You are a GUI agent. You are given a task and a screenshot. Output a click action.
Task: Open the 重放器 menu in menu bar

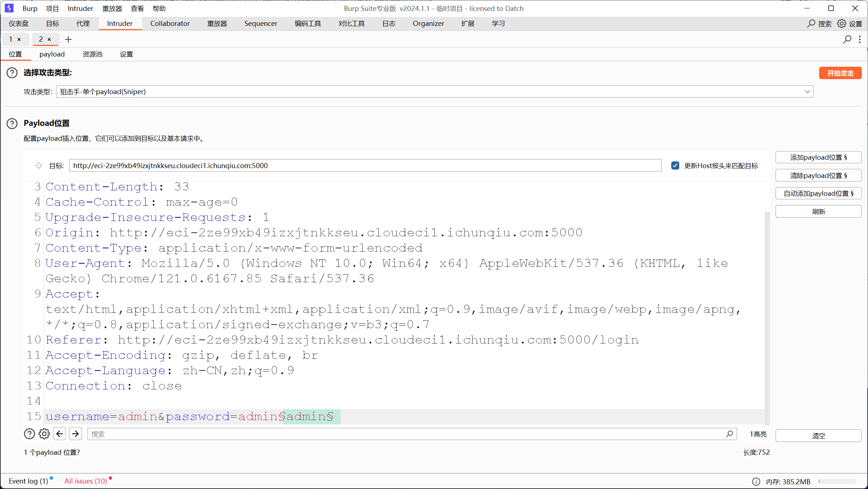tap(112, 8)
